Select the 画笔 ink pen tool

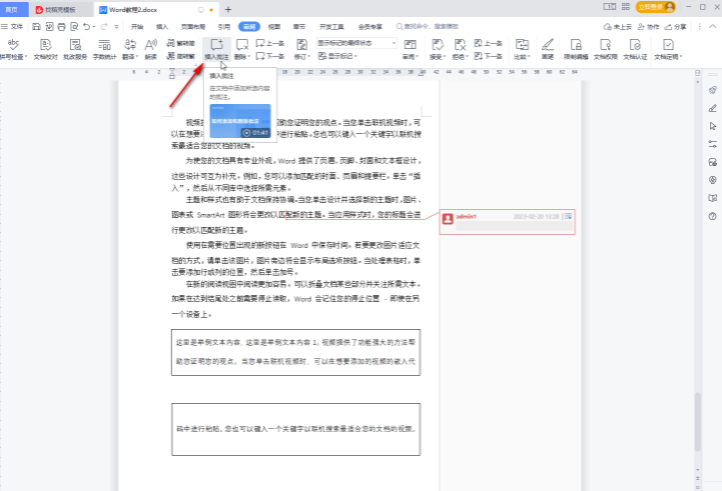click(x=547, y=45)
